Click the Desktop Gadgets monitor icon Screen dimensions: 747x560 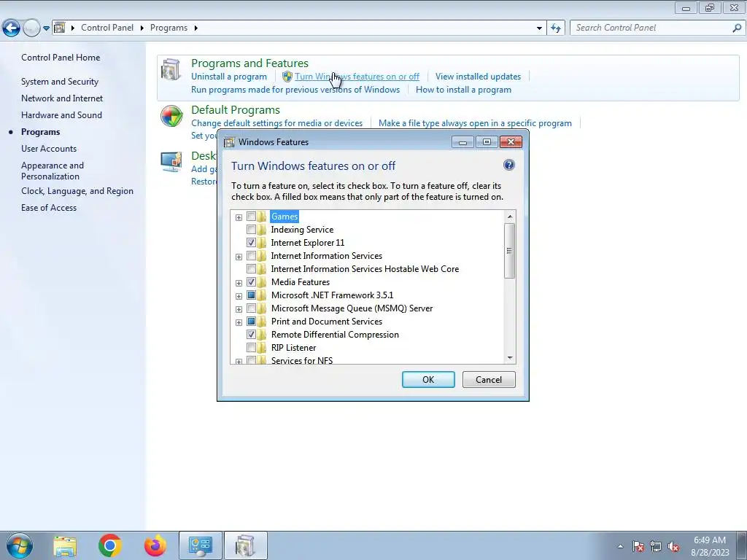coord(171,162)
